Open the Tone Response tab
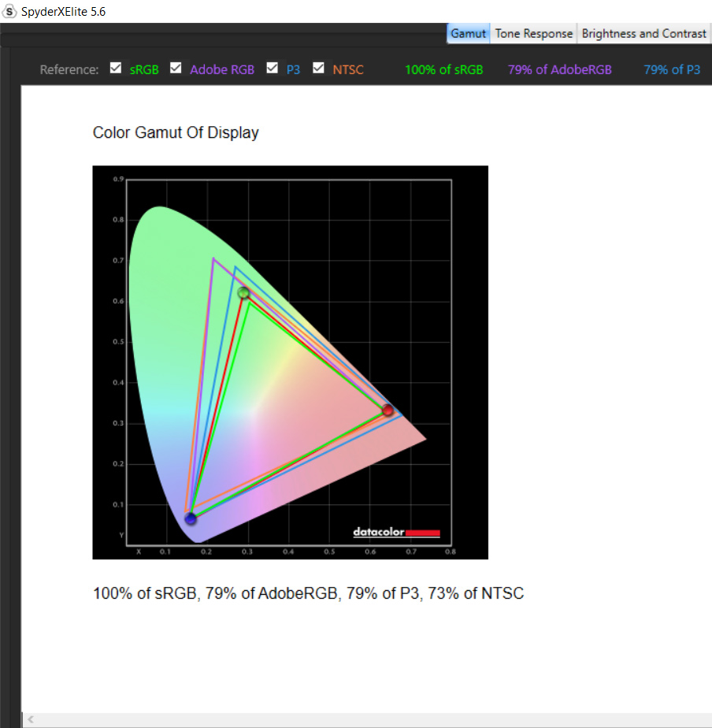Viewport: 712px width, 728px height. point(533,34)
